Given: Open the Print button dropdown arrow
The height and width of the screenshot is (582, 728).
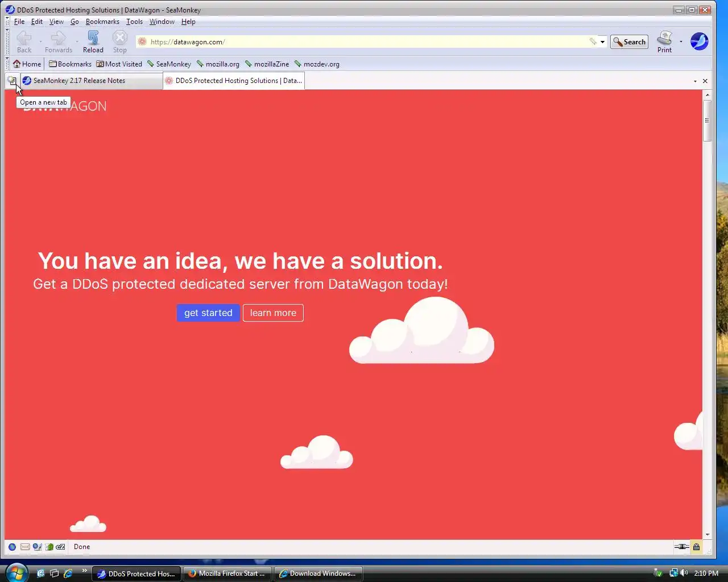Looking at the screenshot, I should point(681,41).
